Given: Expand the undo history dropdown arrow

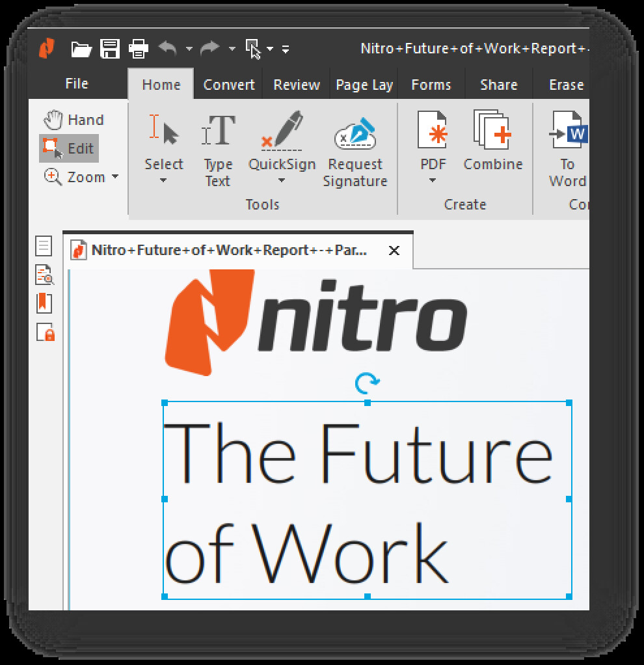Looking at the screenshot, I should pos(189,49).
